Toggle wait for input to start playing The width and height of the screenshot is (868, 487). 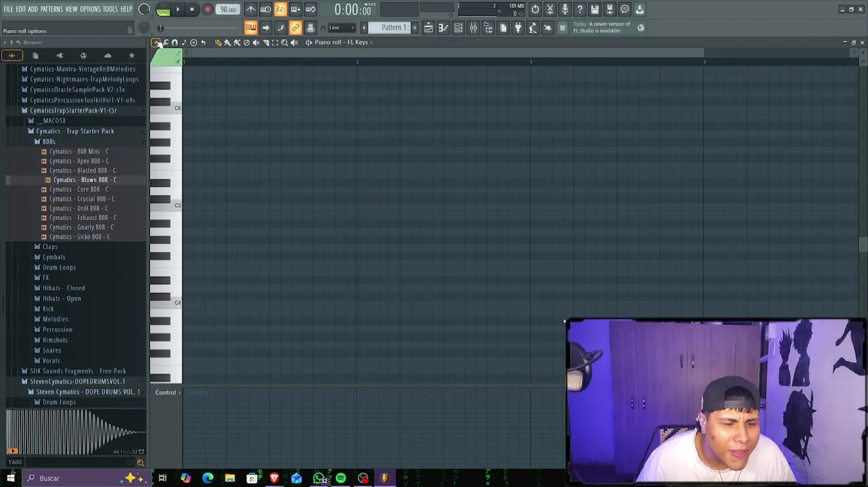pos(266,9)
